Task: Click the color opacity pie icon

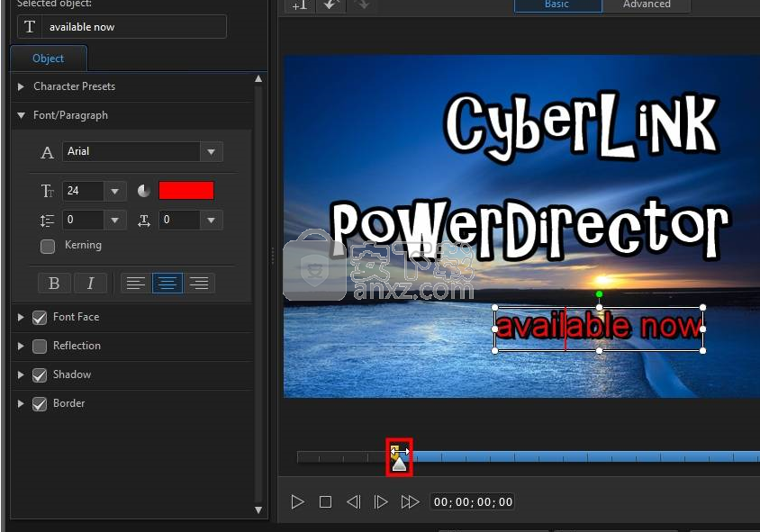Action: tap(144, 191)
